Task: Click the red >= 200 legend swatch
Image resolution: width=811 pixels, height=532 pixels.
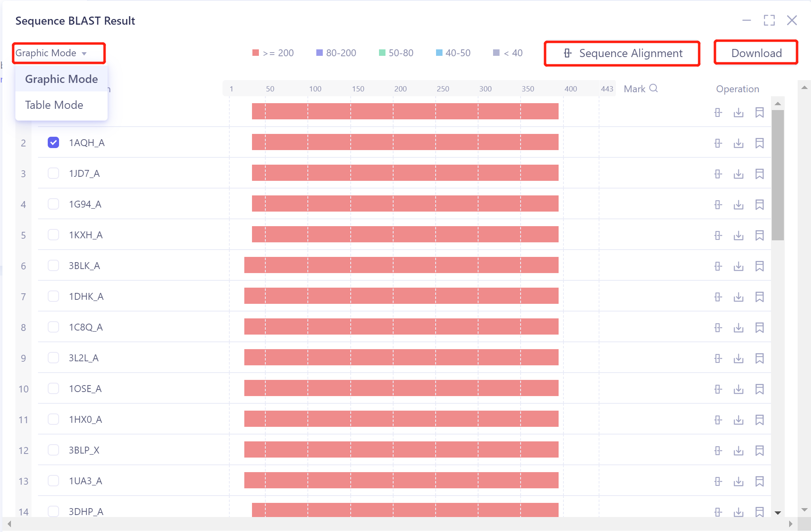Action: pos(256,53)
